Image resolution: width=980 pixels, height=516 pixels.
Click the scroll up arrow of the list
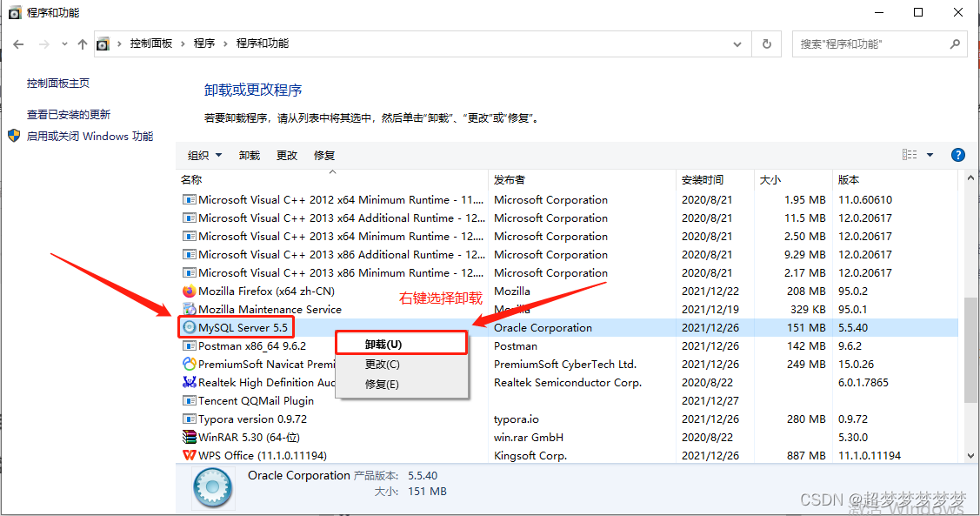[970, 179]
